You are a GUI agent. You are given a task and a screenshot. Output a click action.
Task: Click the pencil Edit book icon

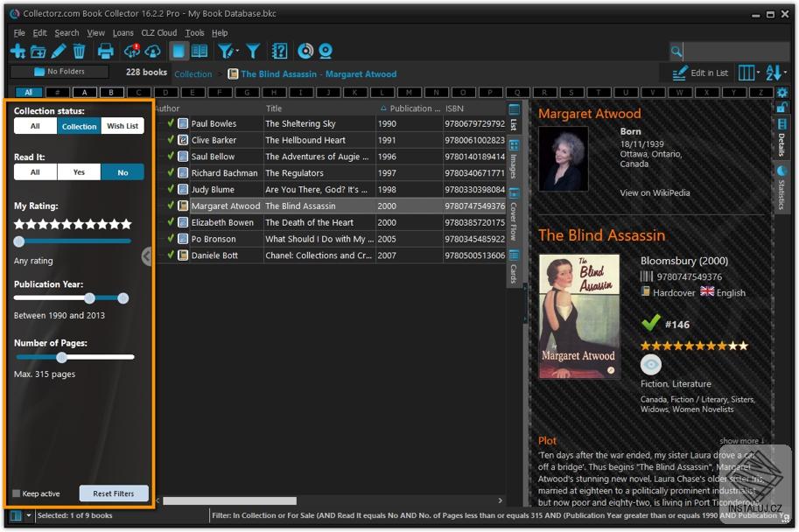(x=59, y=51)
